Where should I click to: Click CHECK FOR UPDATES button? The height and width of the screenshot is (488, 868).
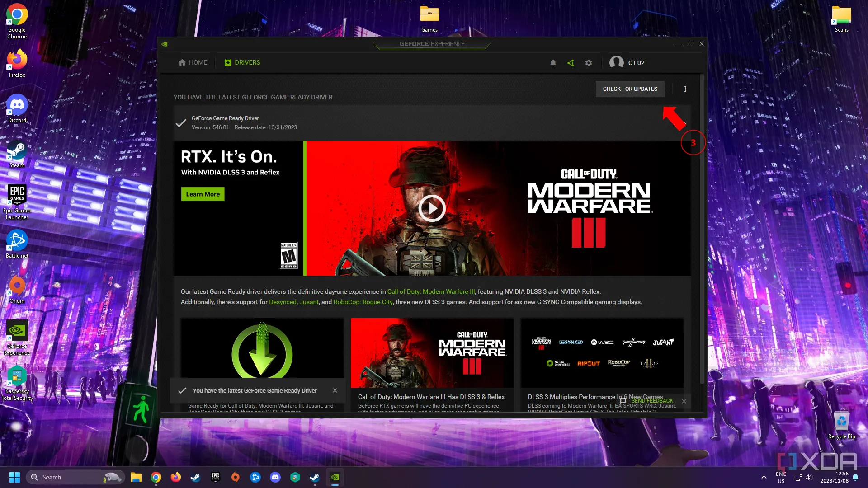[630, 89]
